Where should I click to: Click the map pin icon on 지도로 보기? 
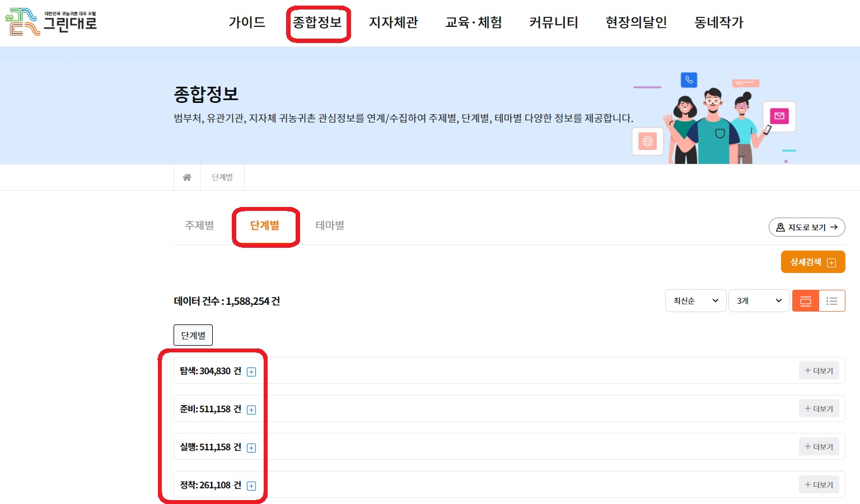[780, 227]
